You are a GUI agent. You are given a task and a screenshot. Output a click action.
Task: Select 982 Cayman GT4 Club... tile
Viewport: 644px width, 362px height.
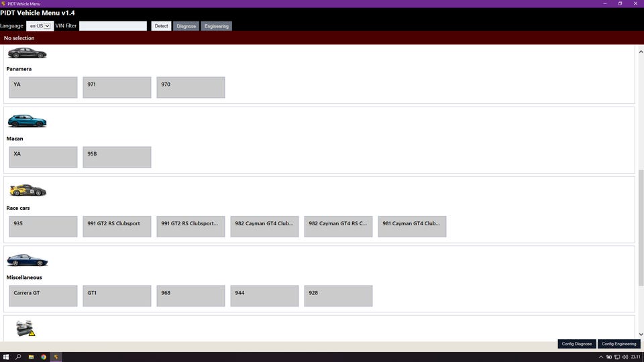click(x=264, y=227)
